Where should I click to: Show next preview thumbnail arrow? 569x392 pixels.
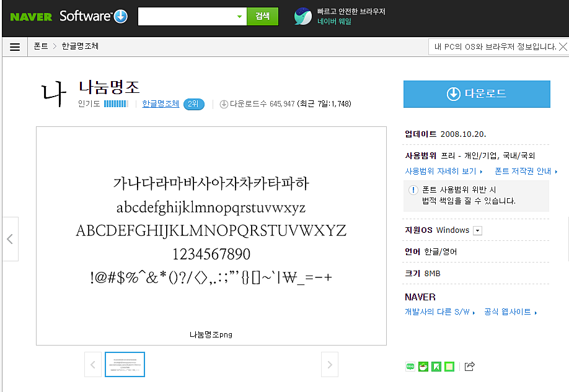[330, 364]
